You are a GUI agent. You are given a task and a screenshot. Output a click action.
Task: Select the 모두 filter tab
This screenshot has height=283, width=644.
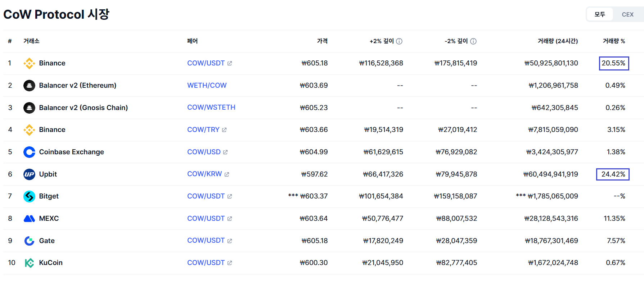click(x=600, y=14)
